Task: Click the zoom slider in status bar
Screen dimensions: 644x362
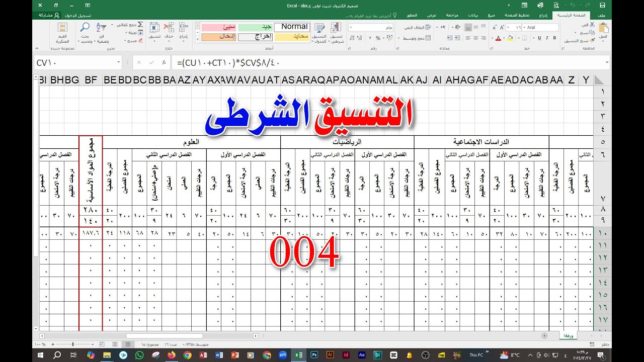Action: tap(73, 344)
